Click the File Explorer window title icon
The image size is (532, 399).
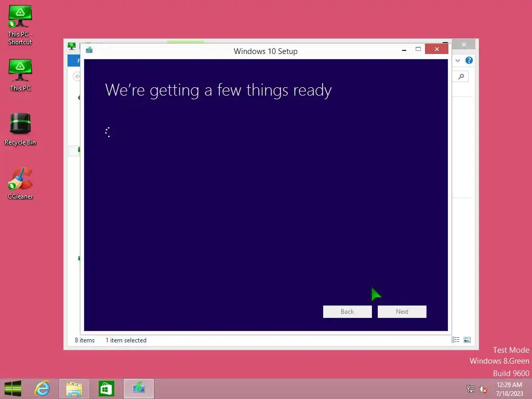pyautogui.click(x=72, y=46)
